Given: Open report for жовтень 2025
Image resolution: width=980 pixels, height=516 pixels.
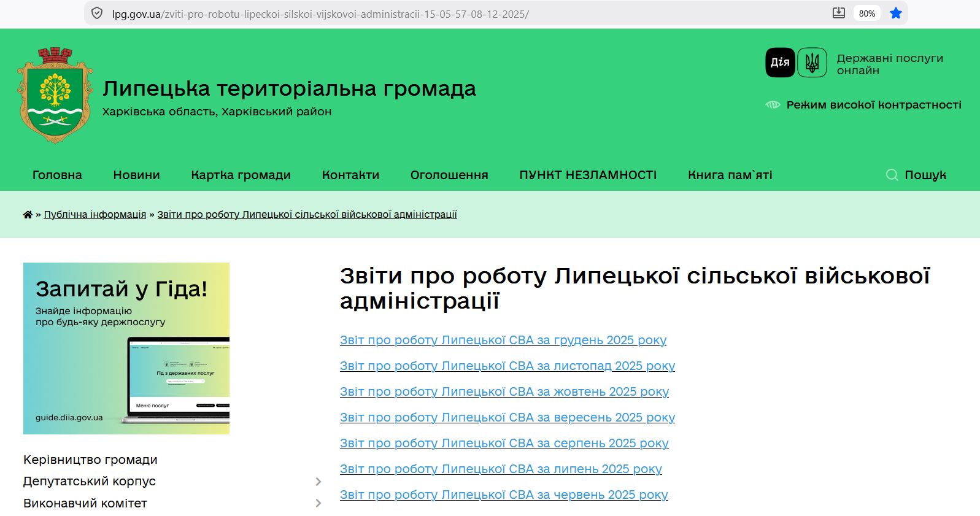Looking at the screenshot, I should tap(504, 391).
